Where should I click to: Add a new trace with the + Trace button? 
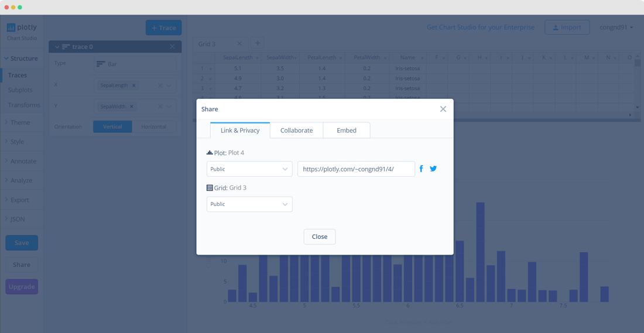pyautogui.click(x=163, y=28)
